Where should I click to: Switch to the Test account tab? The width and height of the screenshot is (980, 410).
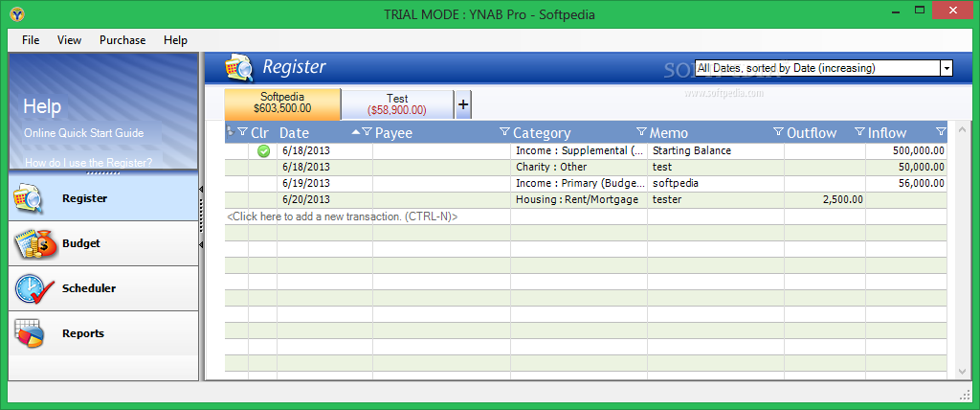397,104
